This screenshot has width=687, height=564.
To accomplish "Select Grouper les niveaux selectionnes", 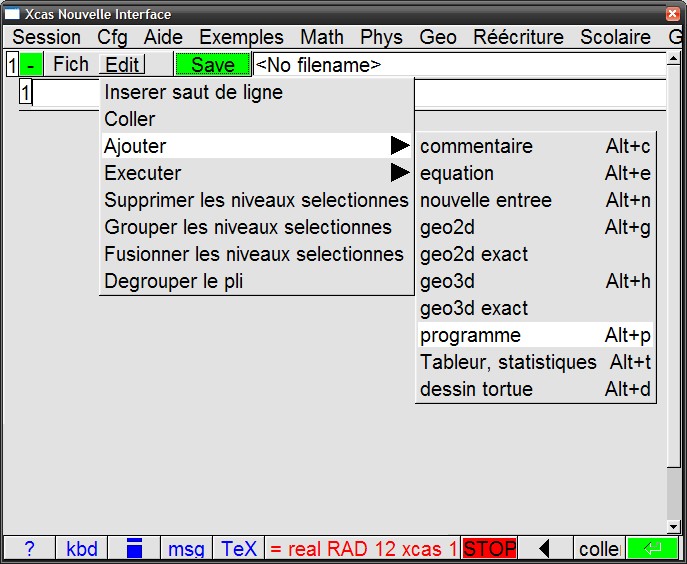I will (256, 227).
